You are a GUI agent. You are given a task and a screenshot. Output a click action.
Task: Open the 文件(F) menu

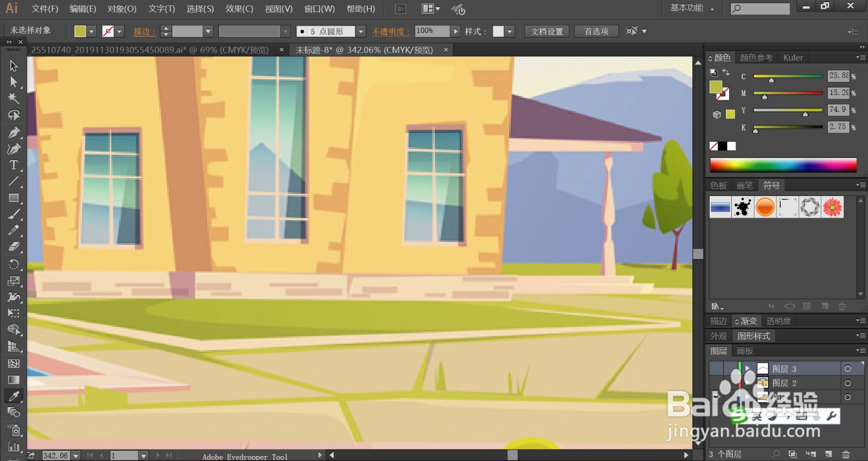(x=44, y=9)
